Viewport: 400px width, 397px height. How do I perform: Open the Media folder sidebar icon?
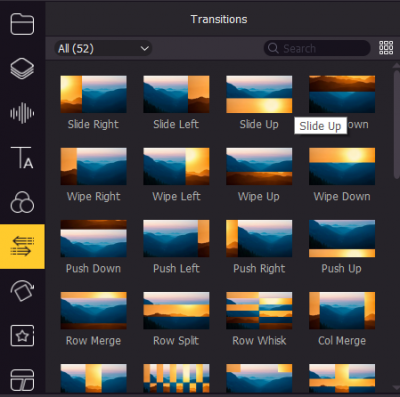pyautogui.click(x=22, y=24)
